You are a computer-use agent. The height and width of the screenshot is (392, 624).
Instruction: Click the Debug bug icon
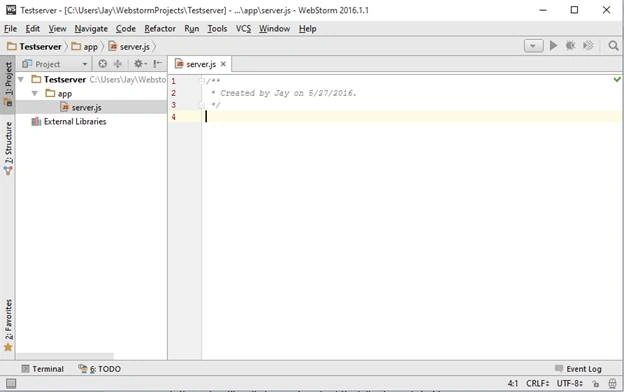(x=570, y=46)
